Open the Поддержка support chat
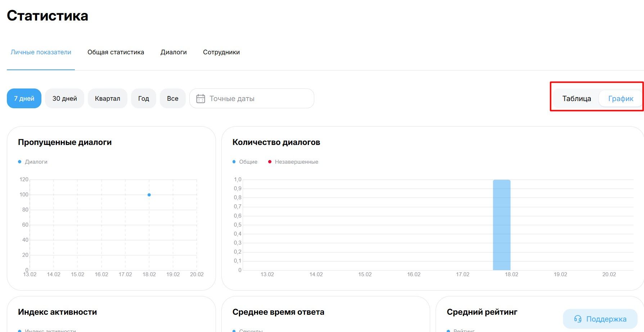The height and width of the screenshot is (332, 644). point(600,319)
